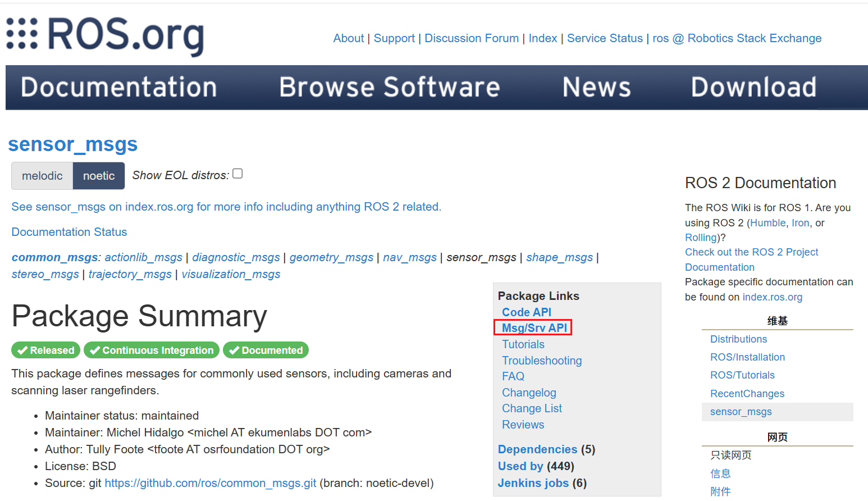868x501 pixels.
Task: Open package Tutorials link
Action: (x=523, y=344)
